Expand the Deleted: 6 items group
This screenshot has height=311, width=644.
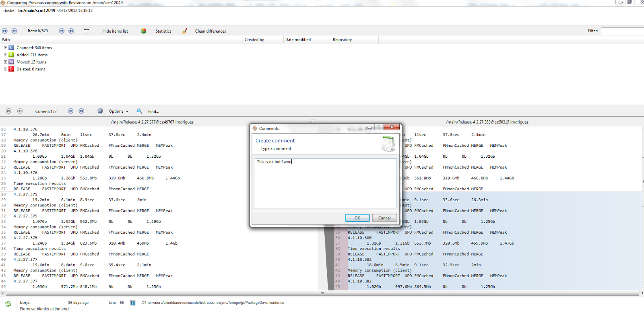(x=6, y=69)
